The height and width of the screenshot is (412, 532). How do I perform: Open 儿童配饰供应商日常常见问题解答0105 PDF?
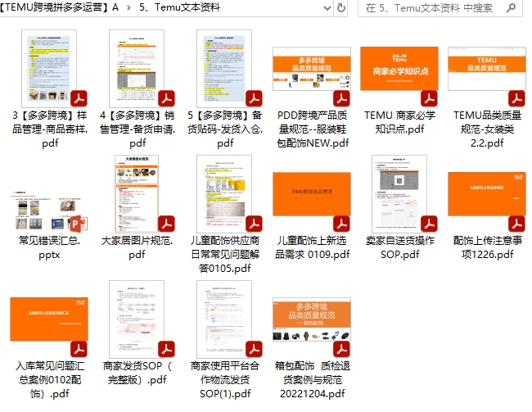point(224,195)
